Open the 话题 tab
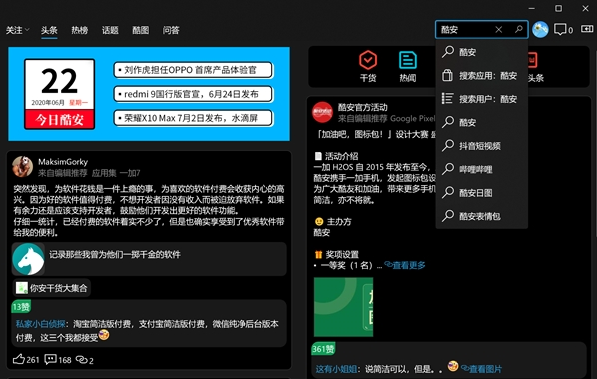Image resolution: width=597 pixels, height=379 pixels. 110,30
